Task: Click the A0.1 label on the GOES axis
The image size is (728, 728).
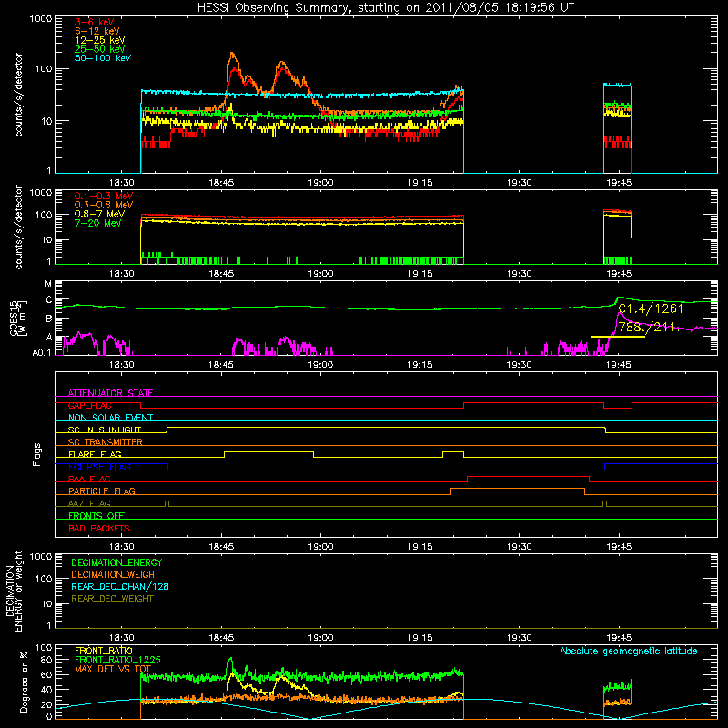Action: point(41,352)
